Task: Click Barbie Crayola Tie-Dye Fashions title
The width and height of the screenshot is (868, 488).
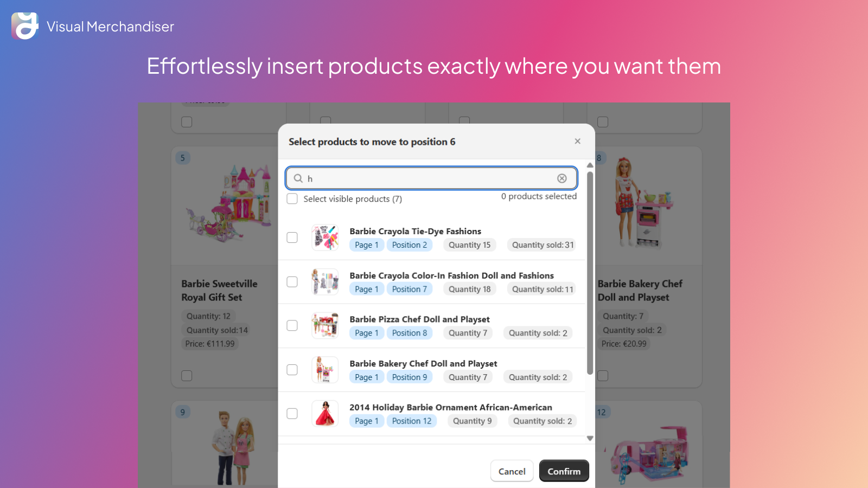Action: coord(415,232)
